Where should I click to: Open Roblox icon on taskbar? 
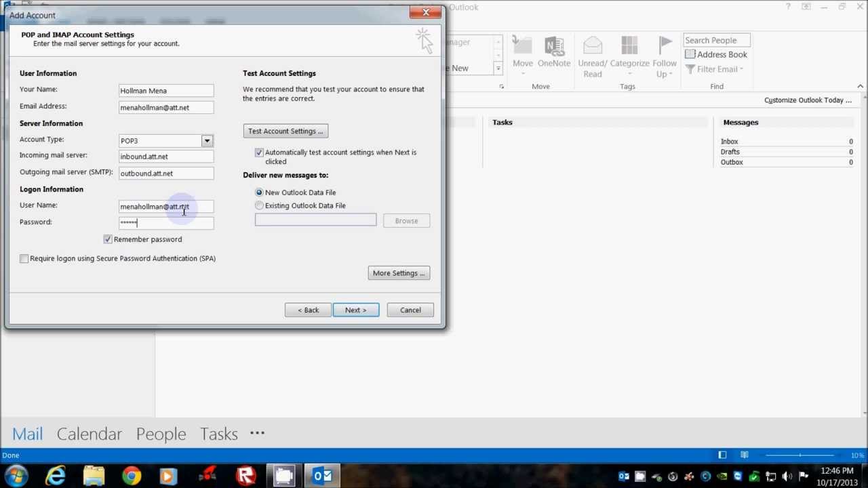pos(245,476)
